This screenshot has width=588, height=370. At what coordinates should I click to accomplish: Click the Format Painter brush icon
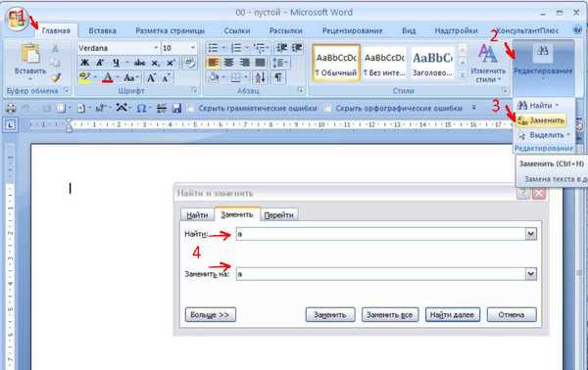(x=56, y=77)
